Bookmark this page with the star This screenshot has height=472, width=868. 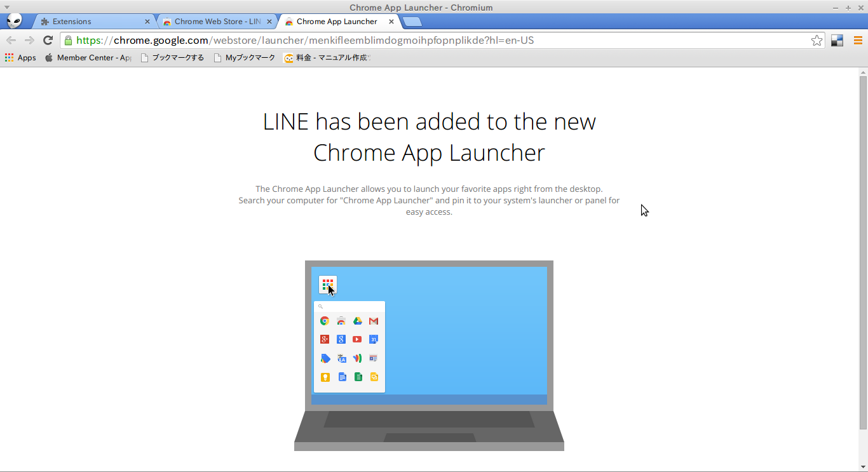817,41
